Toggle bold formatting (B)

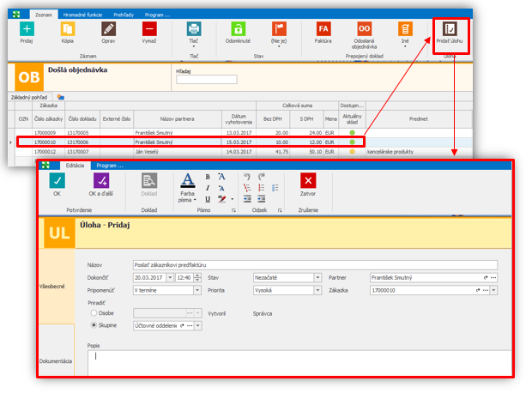point(208,177)
